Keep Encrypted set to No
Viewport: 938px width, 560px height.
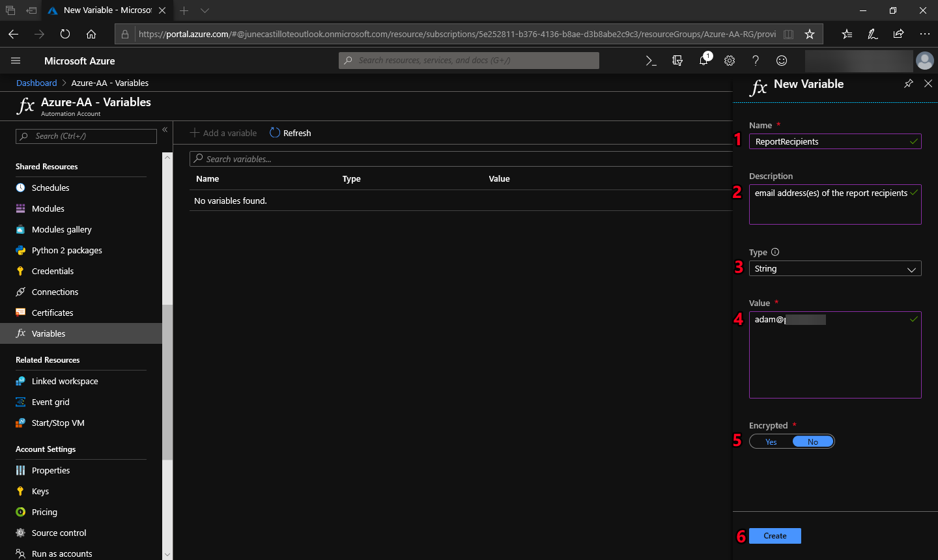click(x=812, y=441)
